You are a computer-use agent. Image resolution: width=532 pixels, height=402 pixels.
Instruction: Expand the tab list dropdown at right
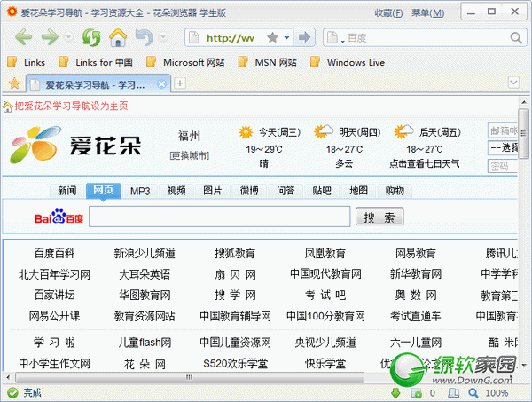[x=513, y=83]
